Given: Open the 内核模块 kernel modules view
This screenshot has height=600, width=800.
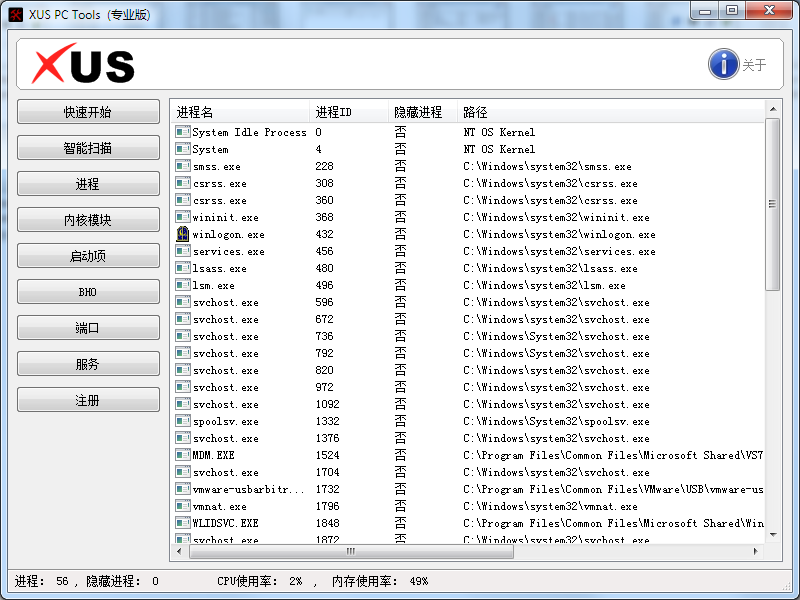Looking at the screenshot, I should [x=88, y=220].
